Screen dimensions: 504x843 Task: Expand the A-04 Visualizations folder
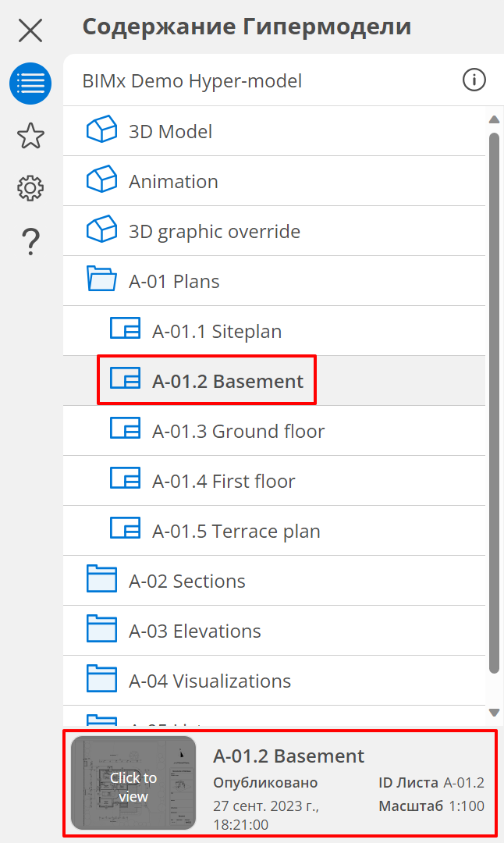101,680
